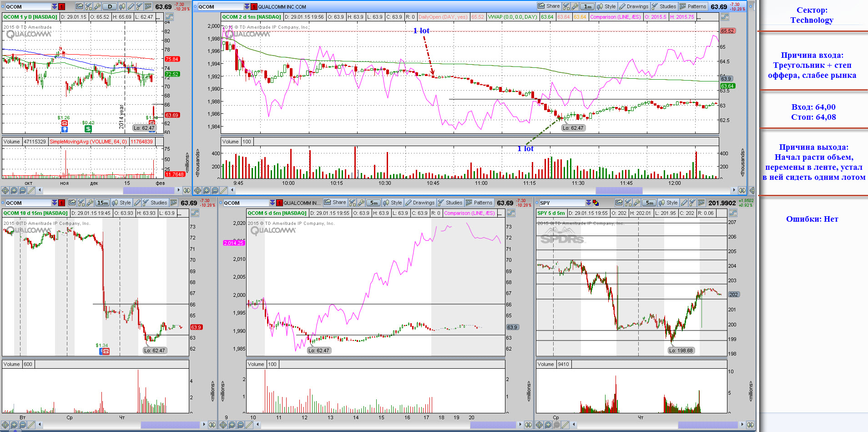Toggle price scale mode icon on QCOM daily chart

click(169, 17)
